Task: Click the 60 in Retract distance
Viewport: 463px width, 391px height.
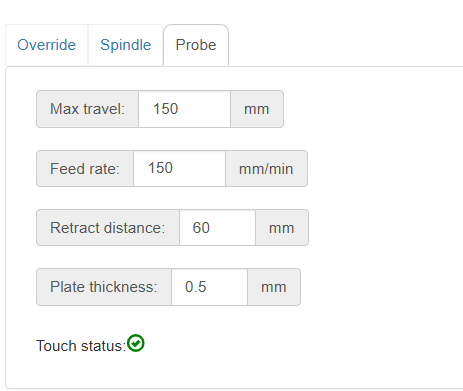Action: 201,228
